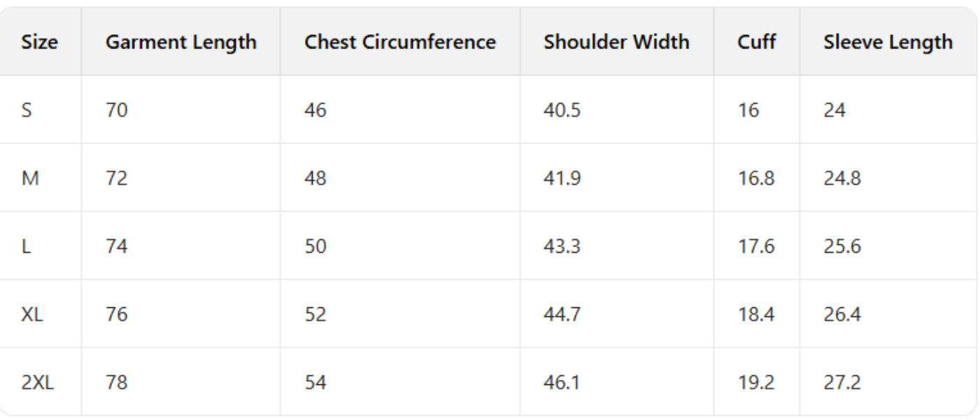Viewport: 980px width, 420px height.
Task: Select sleeve length value 25.6 in L row
Action: [841, 246]
